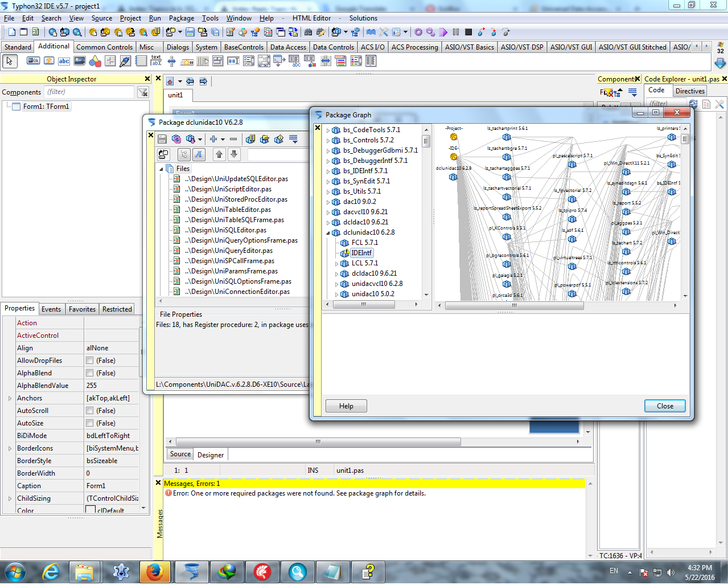Click the Close button in Package Graph

tap(665, 406)
